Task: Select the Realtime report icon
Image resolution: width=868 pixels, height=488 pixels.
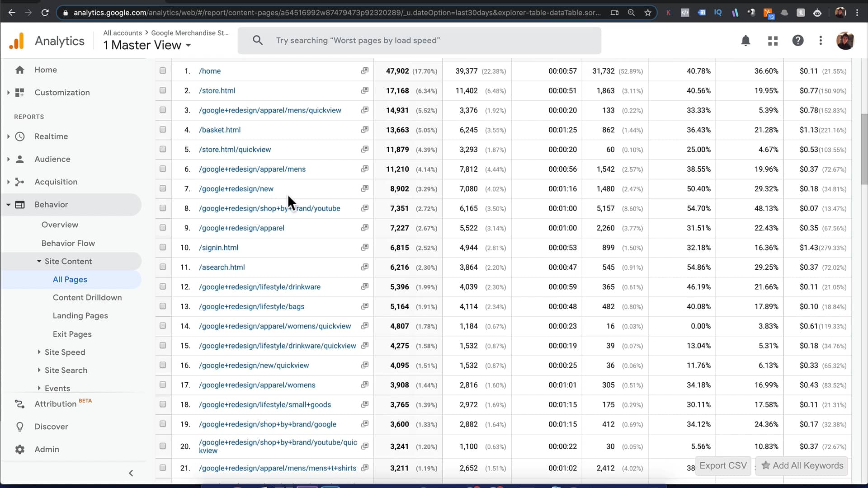Action: click(20, 136)
